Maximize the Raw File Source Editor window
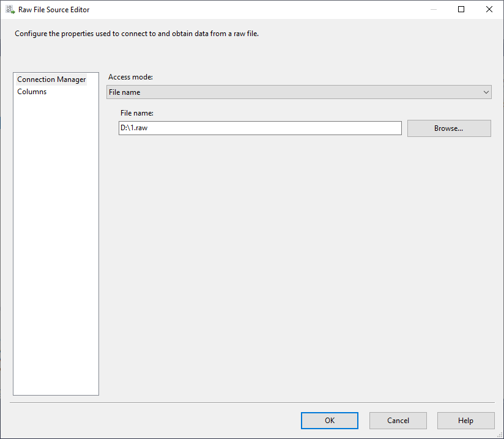The image size is (504, 439). pyautogui.click(x=461, y=9)
